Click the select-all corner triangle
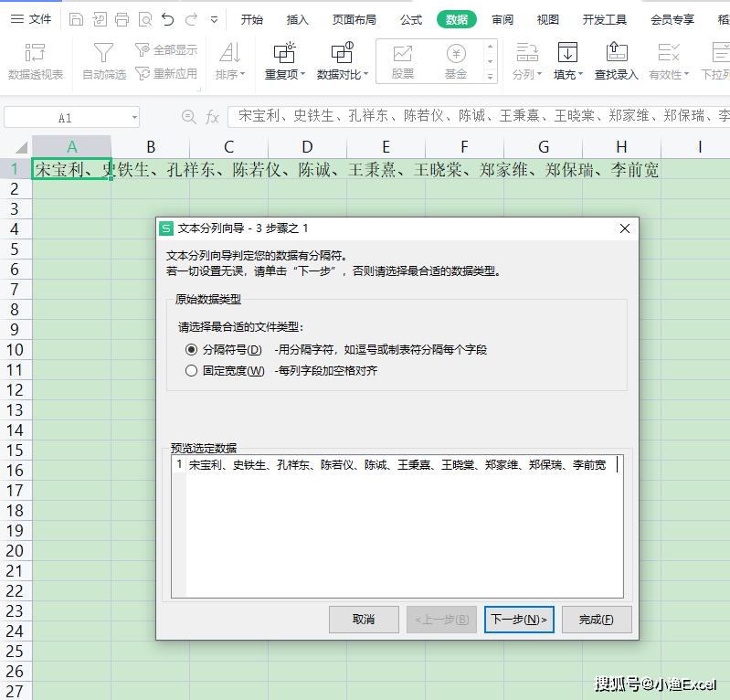 [x=21, y=148]
